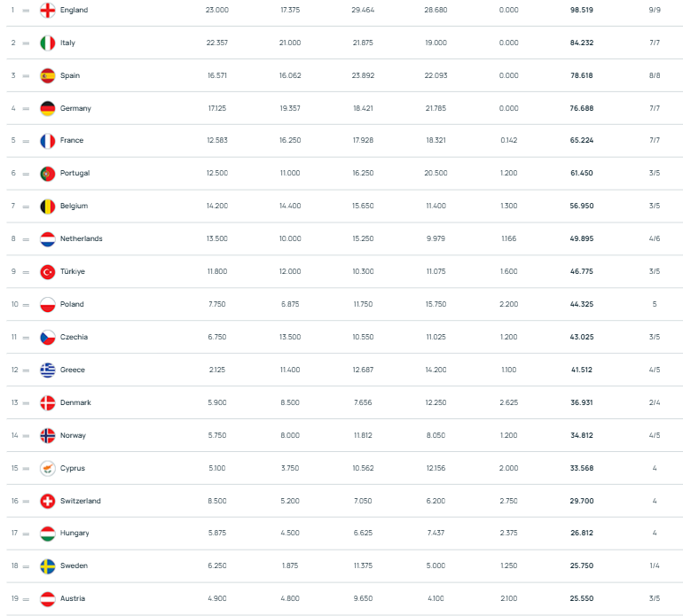Click England's total coefficient 98.519

point(582,10)
